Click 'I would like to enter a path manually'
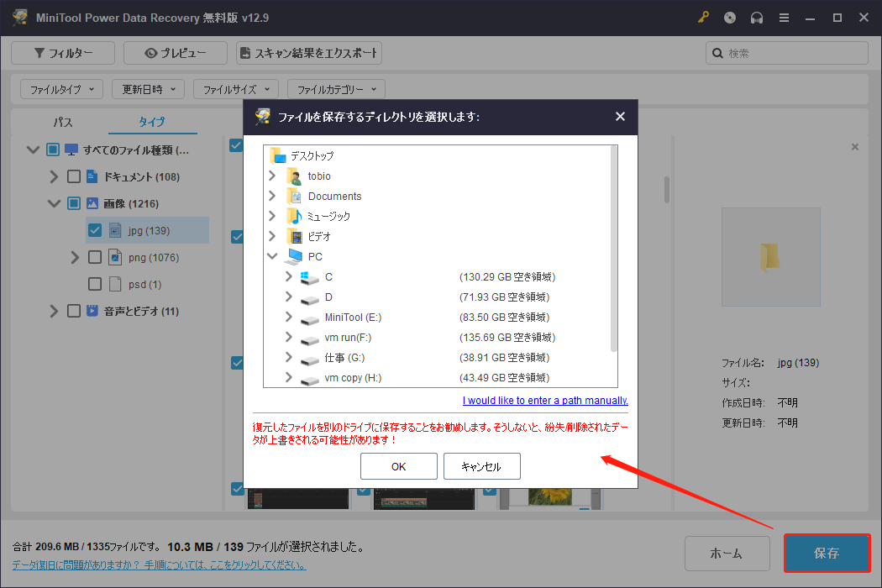Screen dimensions: 882x588 click(x=545, y=400)
